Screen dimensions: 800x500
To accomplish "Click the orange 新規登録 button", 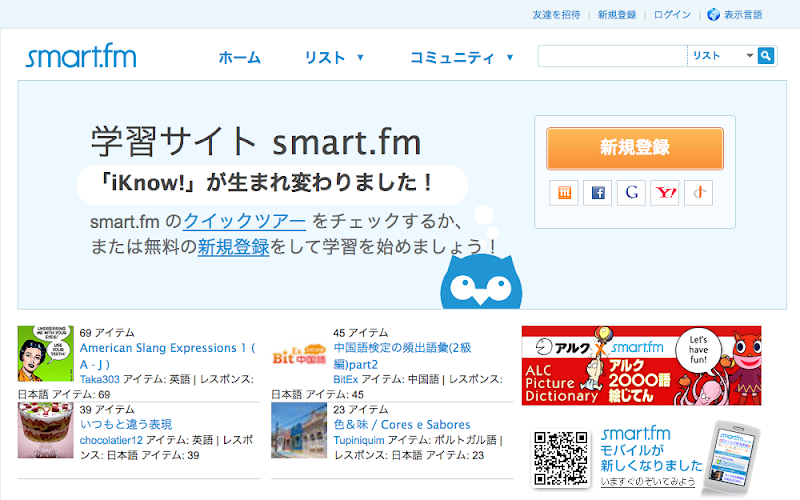I will 635,148.
